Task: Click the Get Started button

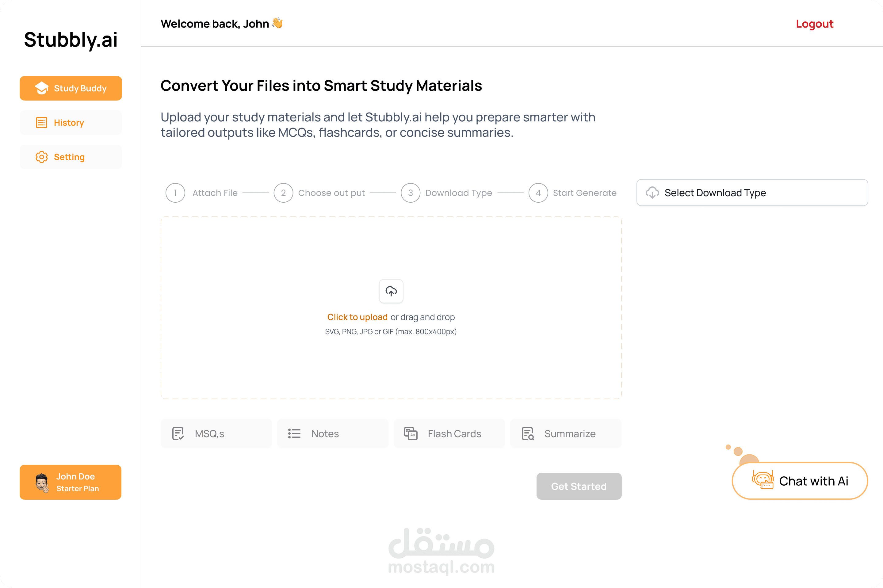Action: coord(579,486)
